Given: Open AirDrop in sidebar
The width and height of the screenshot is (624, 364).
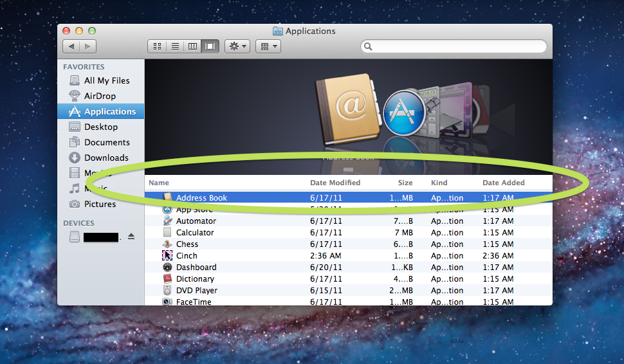Looking at the screenshot, I should point(101,96).
